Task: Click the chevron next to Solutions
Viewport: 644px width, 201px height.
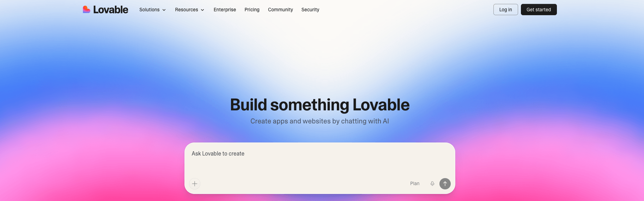Action: tap(164, 10)
